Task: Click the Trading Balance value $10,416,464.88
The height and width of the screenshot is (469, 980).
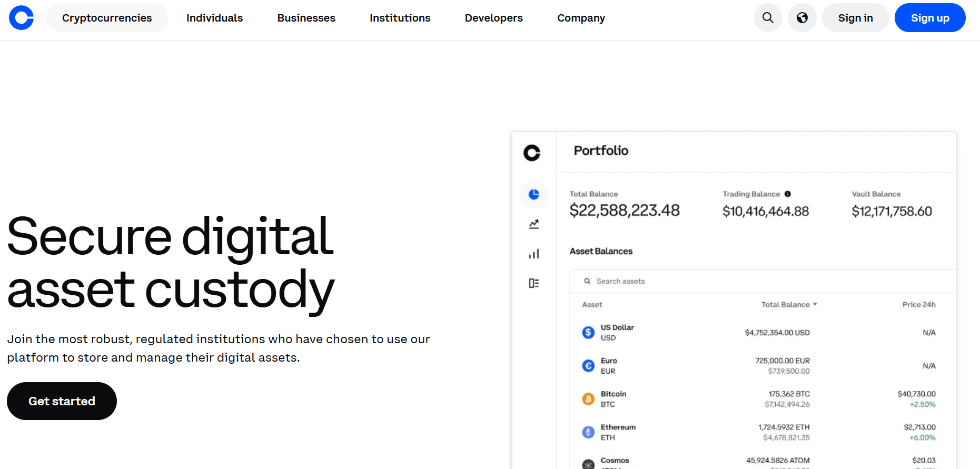Action: pyautogui.click(x=766, y=212)
